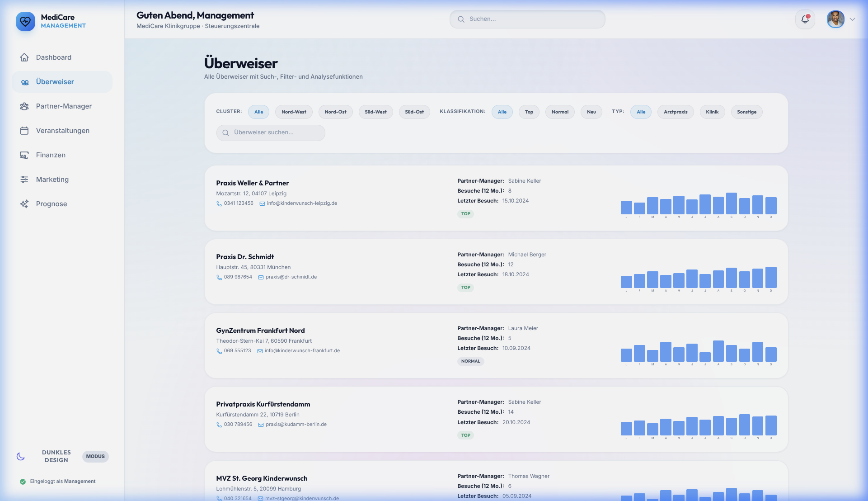Select the Süd-West cluster filter
Image resolution: width=868 pixels, height=501 pixels.
375,112
